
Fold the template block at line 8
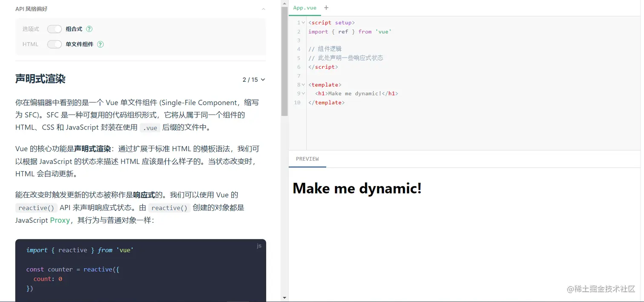click(303, 85)
